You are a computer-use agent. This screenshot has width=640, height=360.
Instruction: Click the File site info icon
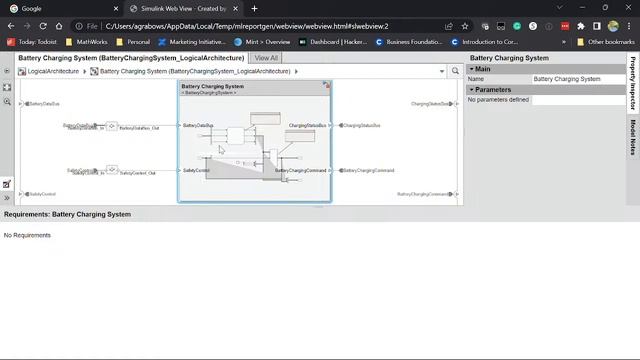pyautogui.click(x=86, y=26)
